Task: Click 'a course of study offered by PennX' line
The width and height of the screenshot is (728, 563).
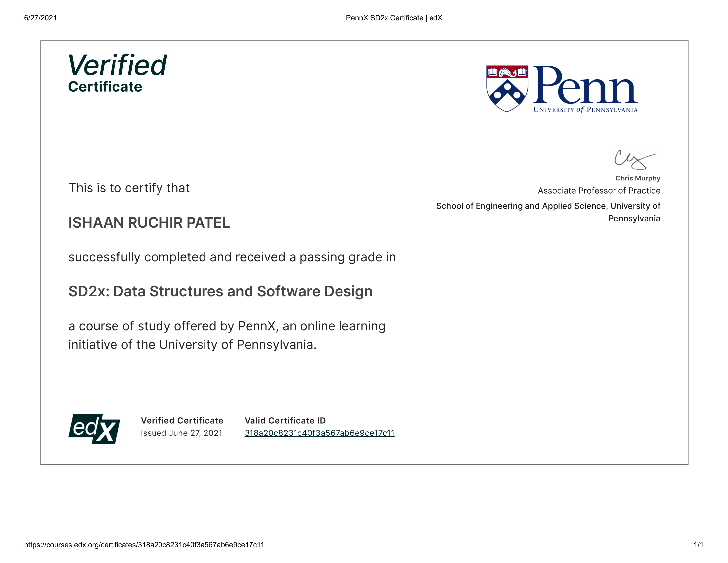Action: (x=227, y=326)
